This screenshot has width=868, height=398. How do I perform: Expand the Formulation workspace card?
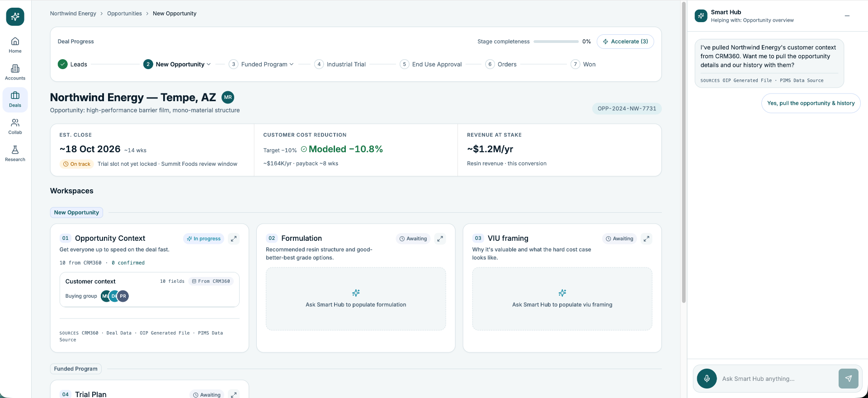coord(440,239)
